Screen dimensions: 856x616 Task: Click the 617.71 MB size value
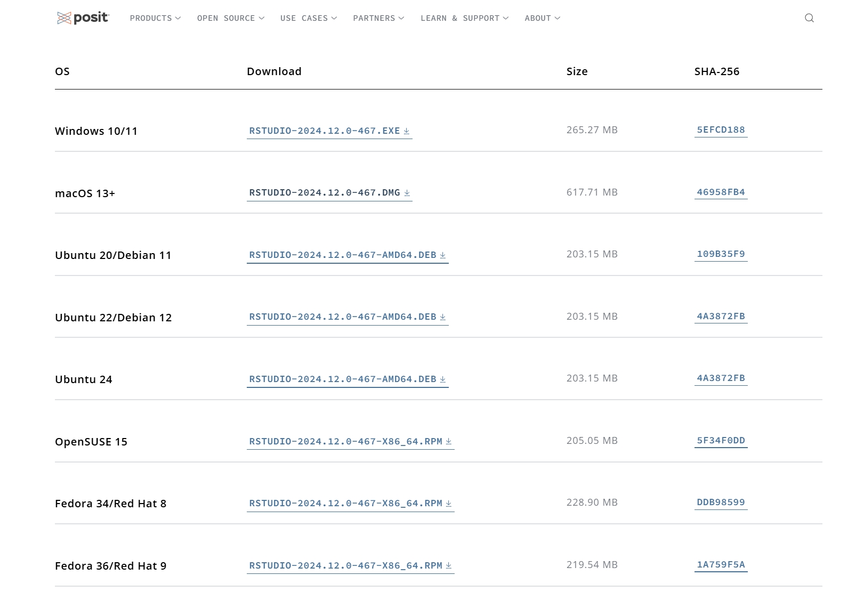pyautogui.click(x=592, y=192)
